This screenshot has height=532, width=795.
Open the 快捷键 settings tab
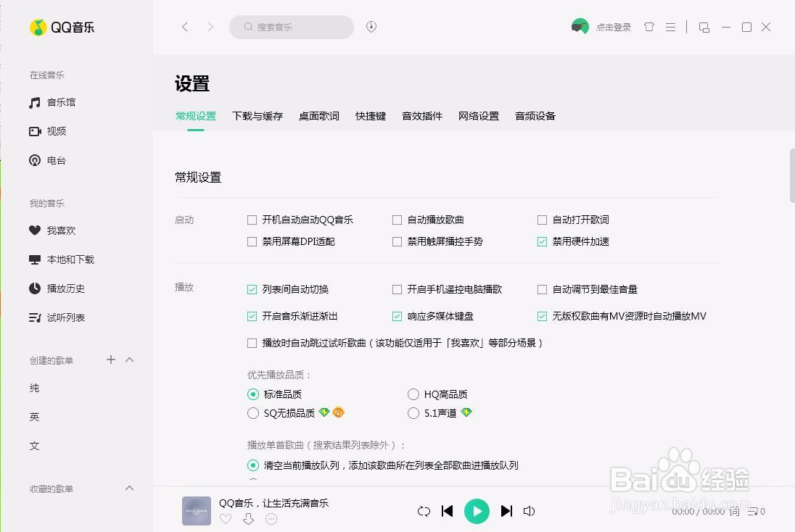[x=371, y=116]
